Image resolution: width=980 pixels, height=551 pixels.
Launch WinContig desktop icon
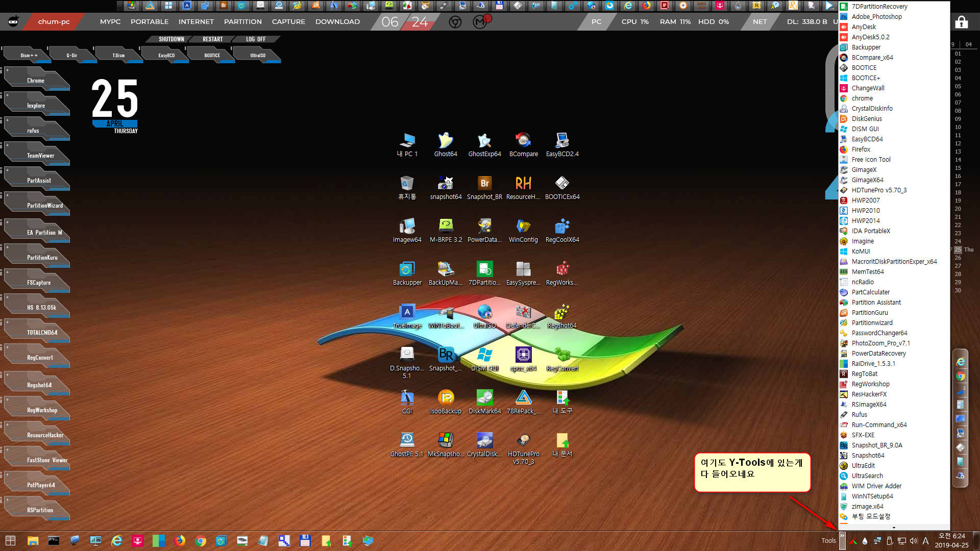point(523,230)
